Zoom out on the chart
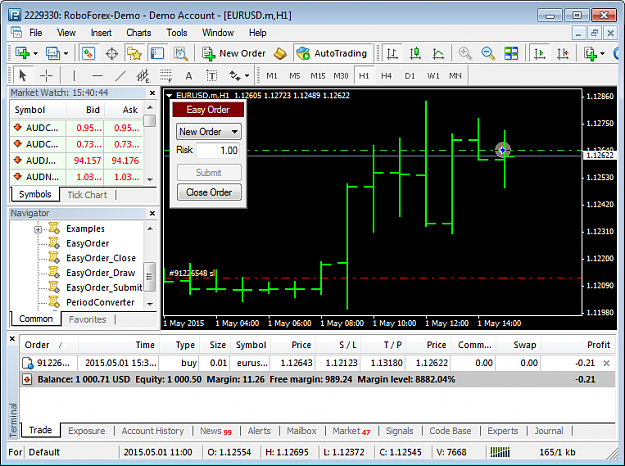 tap(487, 53)
